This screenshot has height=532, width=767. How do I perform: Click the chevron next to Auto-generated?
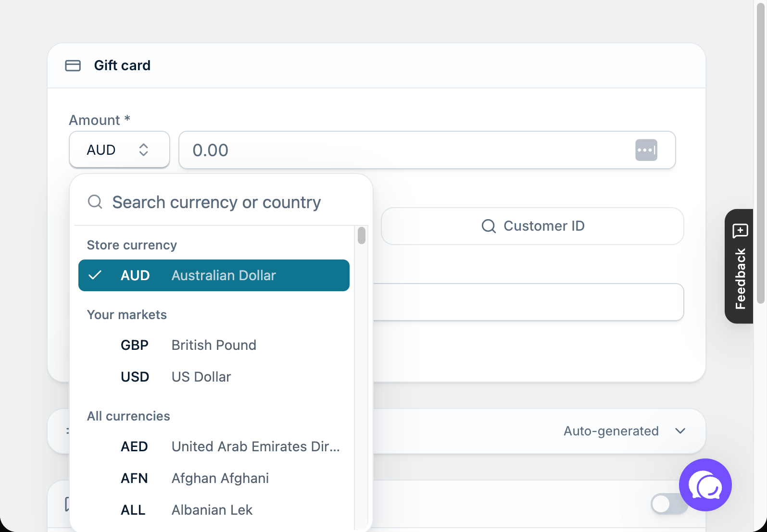(680, 431)
